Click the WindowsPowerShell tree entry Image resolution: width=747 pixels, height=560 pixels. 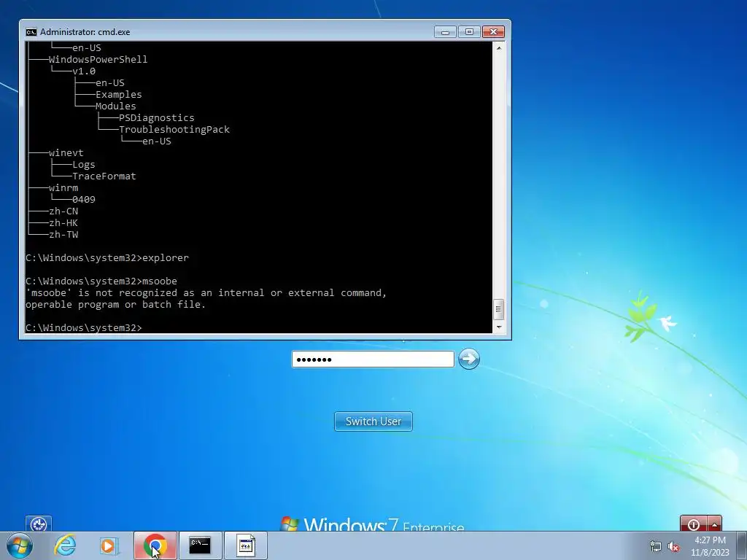tap(98, 60)
